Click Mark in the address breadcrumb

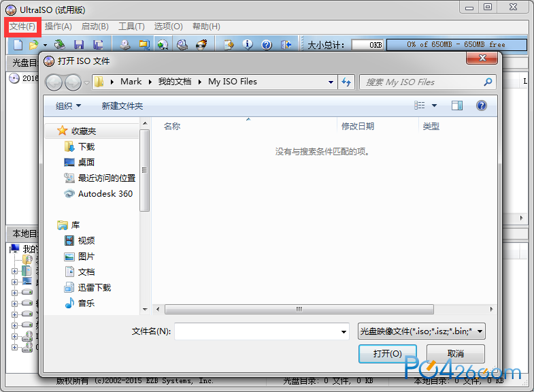pos(131,82)
